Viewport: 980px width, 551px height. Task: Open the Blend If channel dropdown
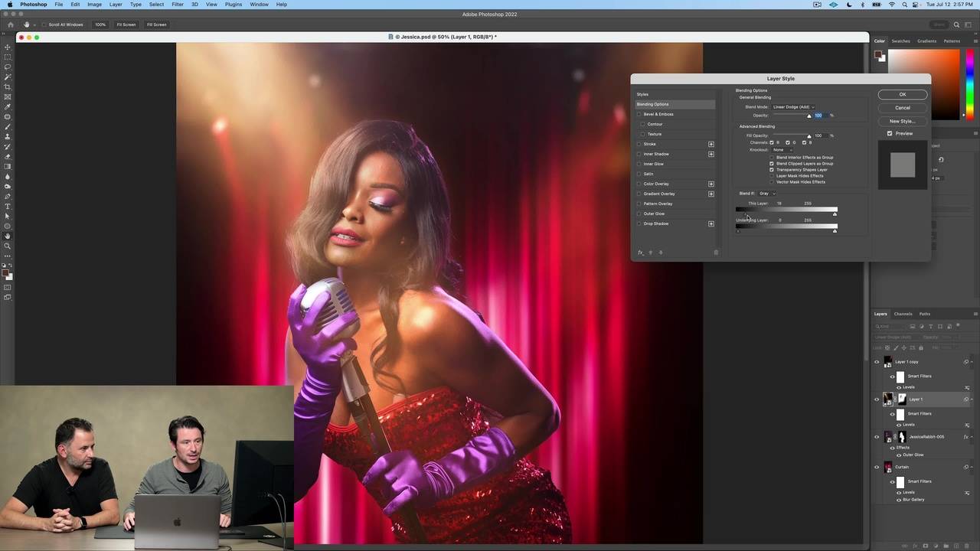pos(766,194)
